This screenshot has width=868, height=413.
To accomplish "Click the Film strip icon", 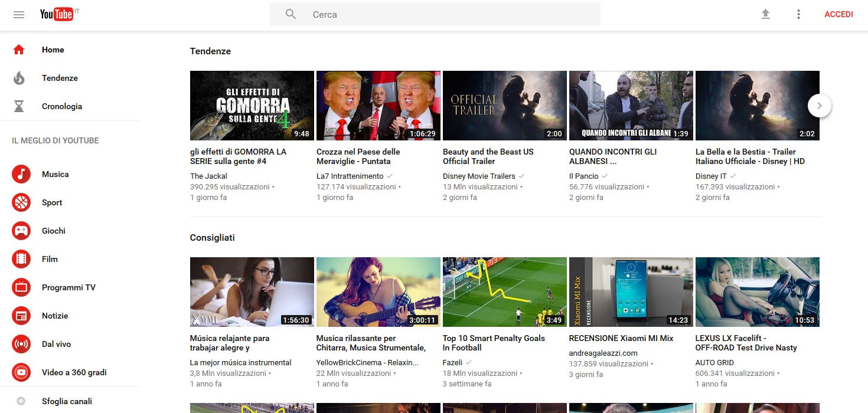I will tap(21, 259).
